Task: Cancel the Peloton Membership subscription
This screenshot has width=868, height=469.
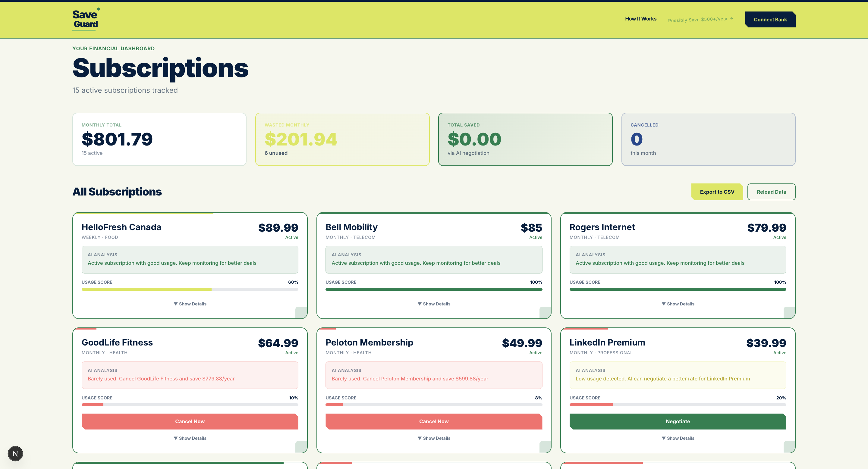Action: (434, 421)
